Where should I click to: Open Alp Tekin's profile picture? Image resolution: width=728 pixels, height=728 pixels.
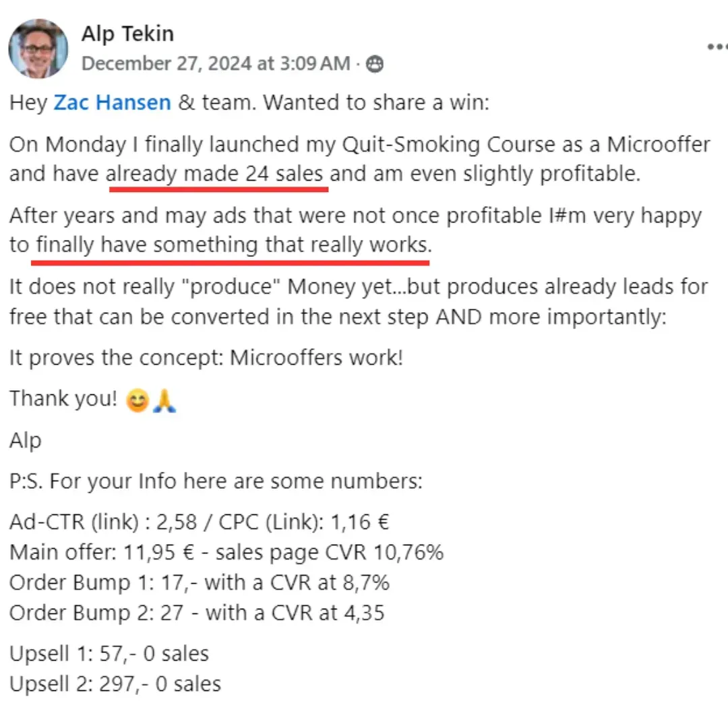click(x=38, y=49)
